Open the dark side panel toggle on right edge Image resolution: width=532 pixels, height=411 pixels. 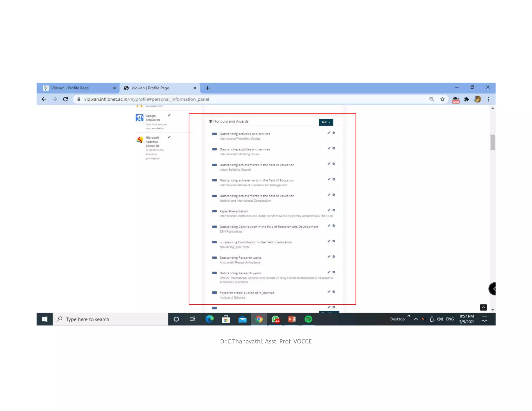point(492,289)
